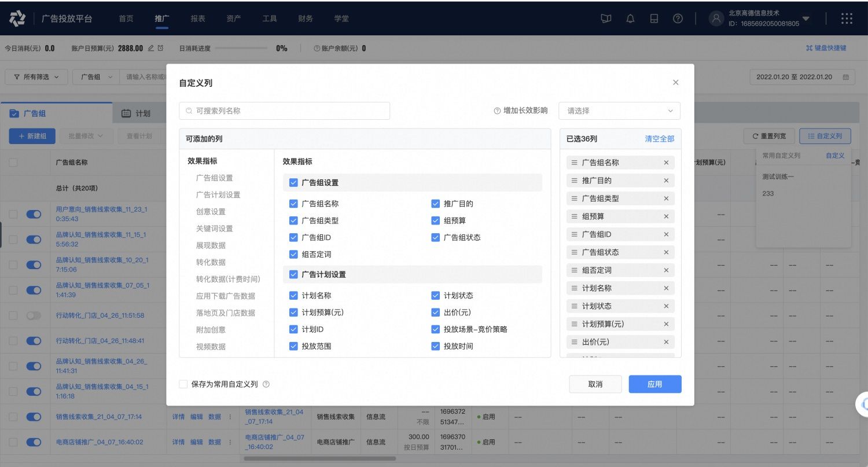Remove 组预算 from selected columns

[666, 216]
